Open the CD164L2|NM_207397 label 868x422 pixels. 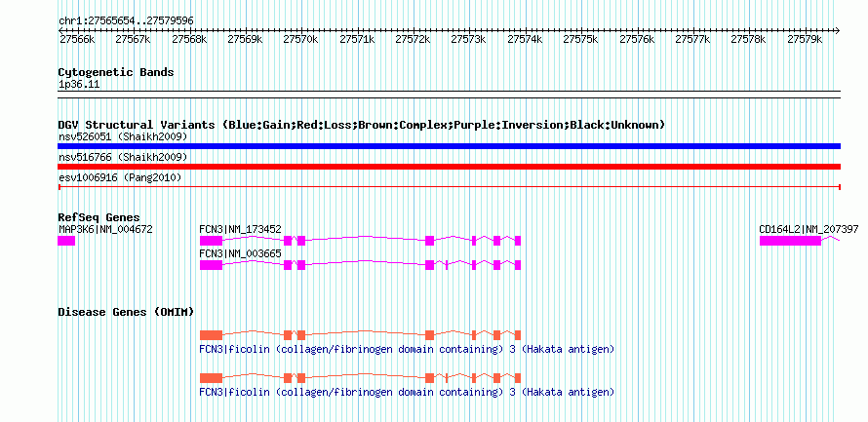[x=809, y=229]
